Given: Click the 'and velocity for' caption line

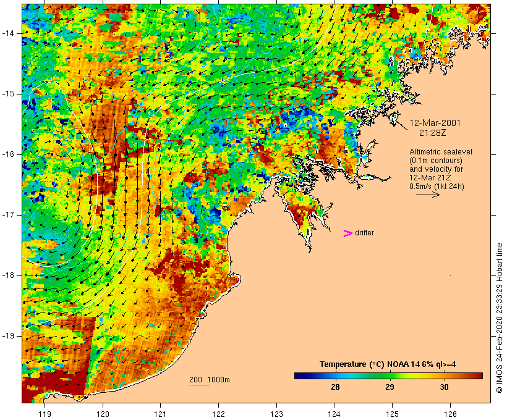Looking at the screenshot, I should pyautogui.click(x=436, y=169).
